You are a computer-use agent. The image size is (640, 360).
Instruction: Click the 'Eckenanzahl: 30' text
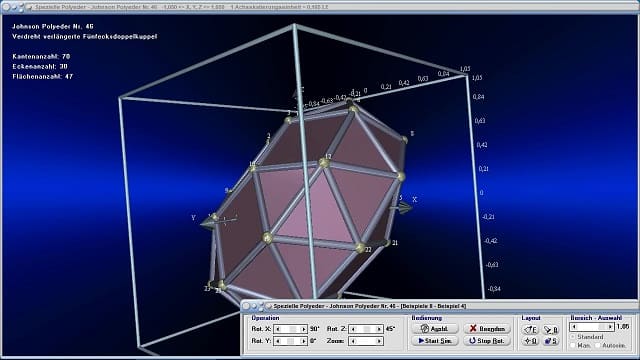pyautogui.click(x=40, y=66)
